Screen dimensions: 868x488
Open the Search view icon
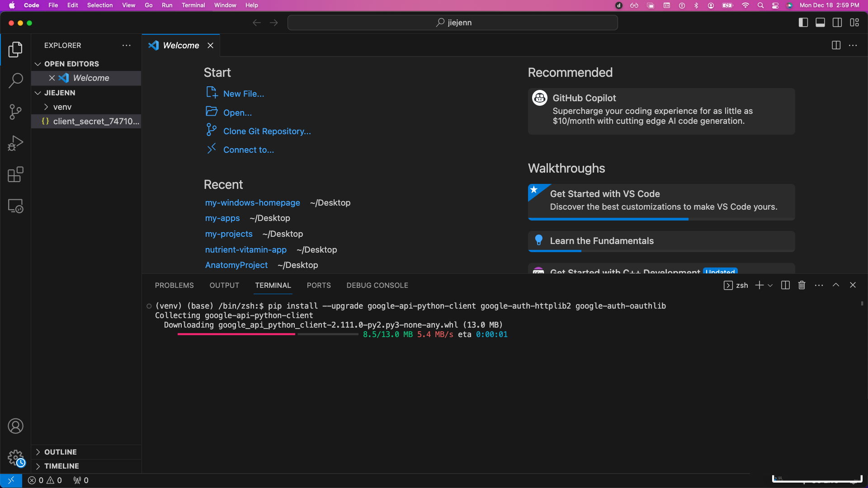coord(15,81)
